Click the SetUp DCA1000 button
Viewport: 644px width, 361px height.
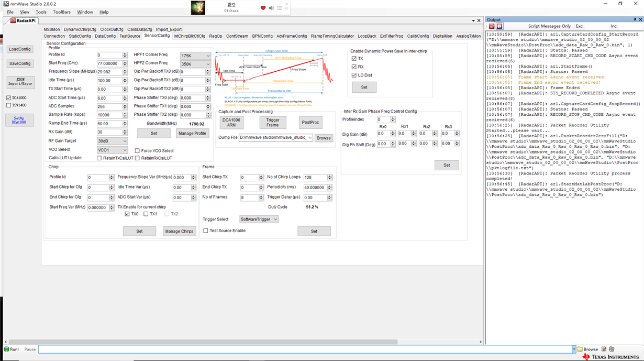coord(19,120)
